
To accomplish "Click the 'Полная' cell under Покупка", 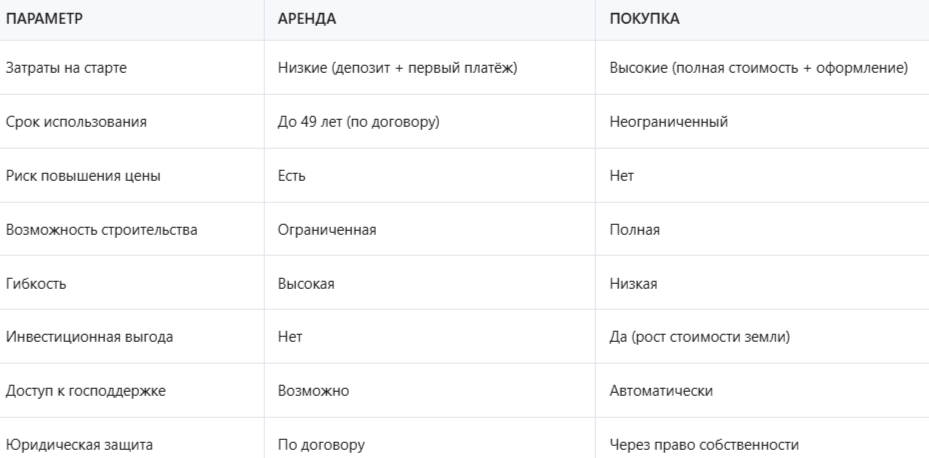I will click(x=635, y=230).
